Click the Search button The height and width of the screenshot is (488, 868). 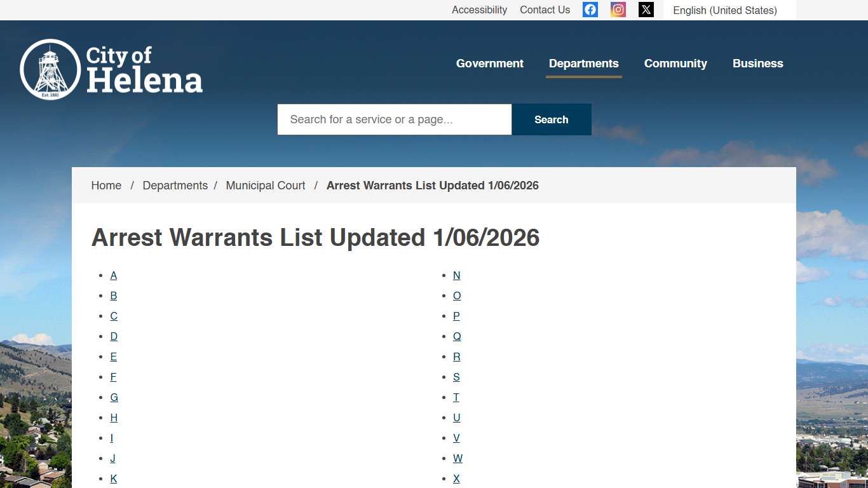(551, 119)
